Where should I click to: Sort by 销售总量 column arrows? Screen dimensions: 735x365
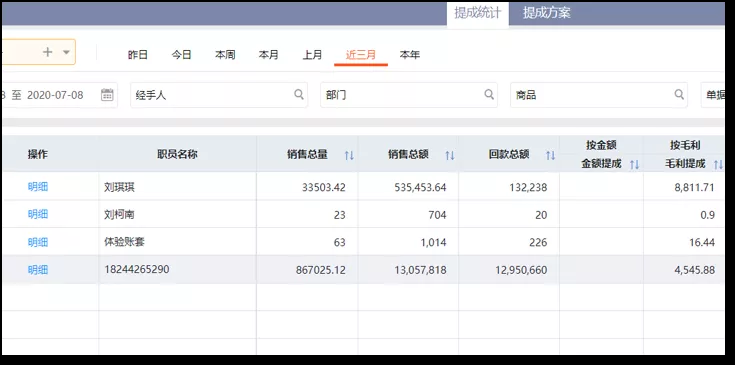click(x=349, y=155)
